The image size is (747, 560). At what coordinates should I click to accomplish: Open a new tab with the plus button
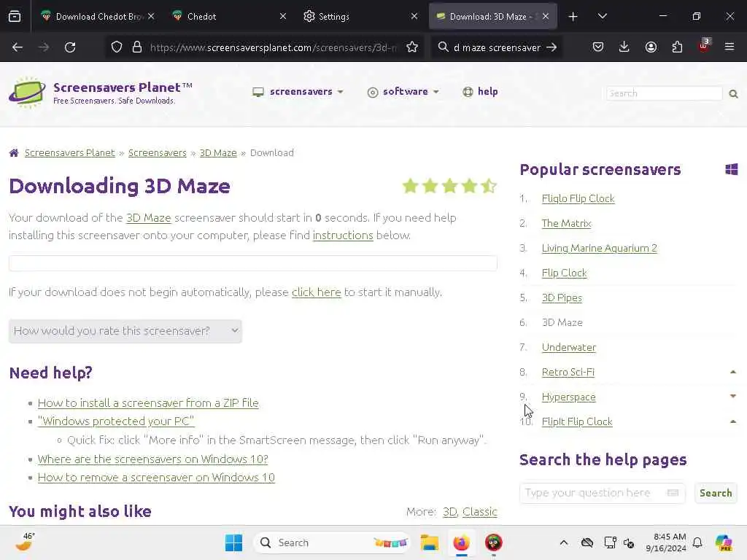coord(573,16)
